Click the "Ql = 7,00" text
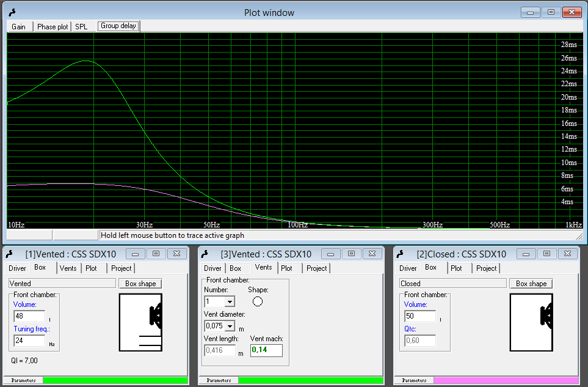588x387 pixels. [24, 361]
